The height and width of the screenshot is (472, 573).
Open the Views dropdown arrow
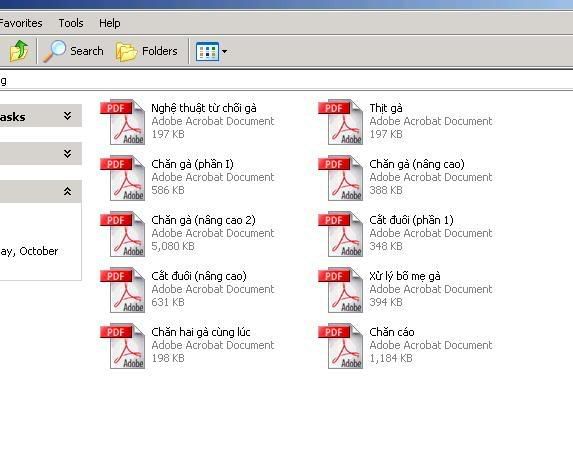[x=224, y=52]
